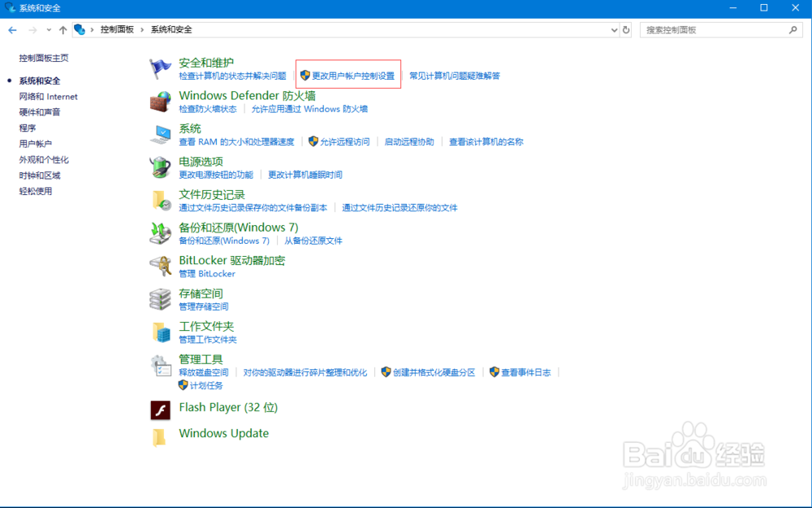Click the Flash Player icon
This screenshot has width=812, height=508.
pos(160,410)
